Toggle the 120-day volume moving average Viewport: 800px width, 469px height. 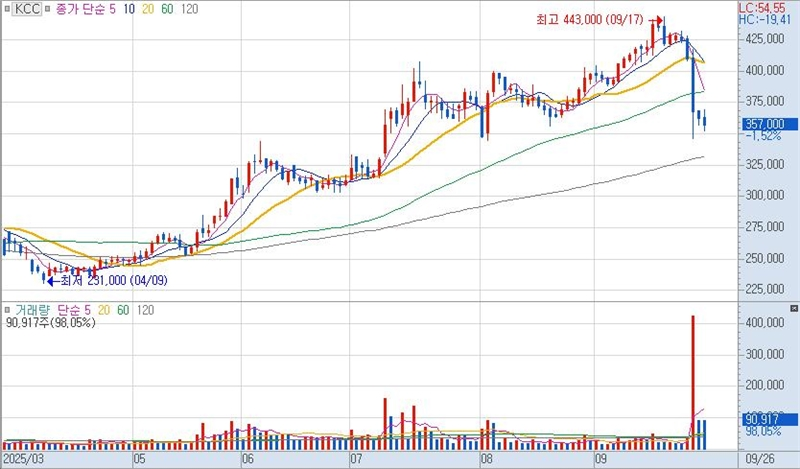pyautogui.click(x=145, y=311)
